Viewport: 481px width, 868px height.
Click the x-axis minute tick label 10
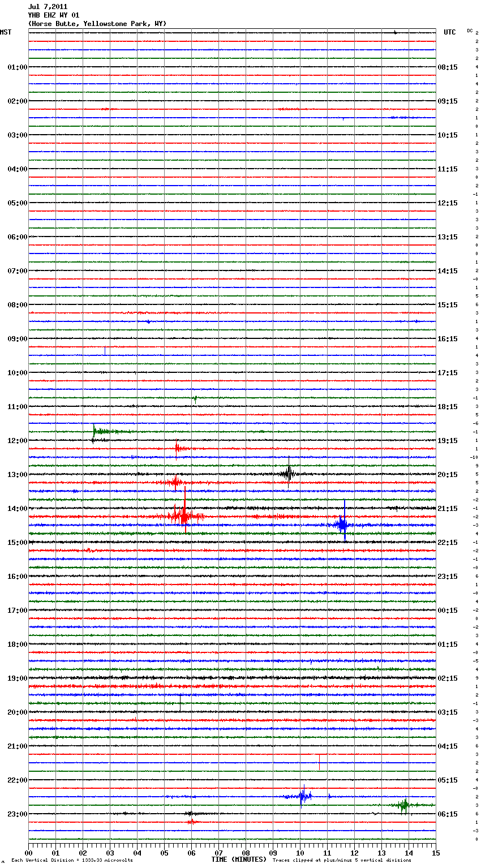click(300, 853)
